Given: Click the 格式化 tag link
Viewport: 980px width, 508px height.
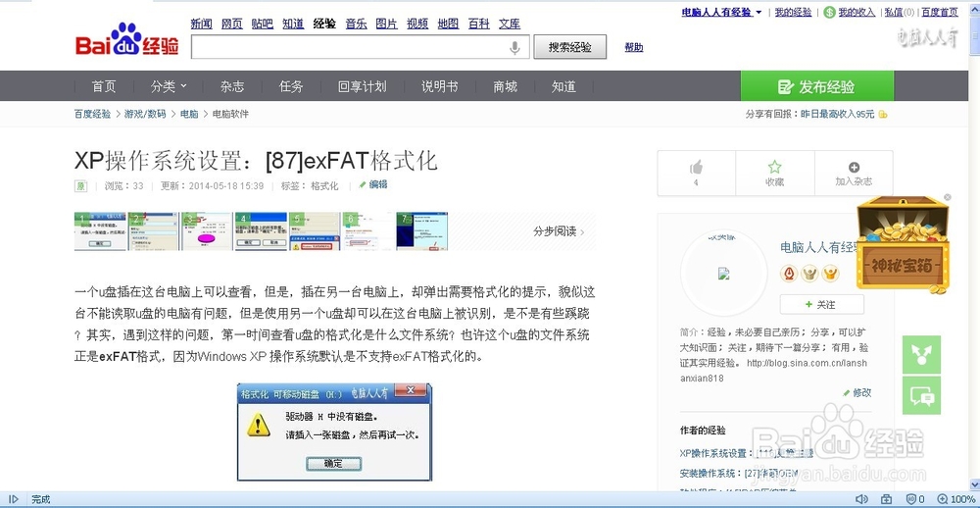Looking at the screenshot, I should (x=324, y=185).
